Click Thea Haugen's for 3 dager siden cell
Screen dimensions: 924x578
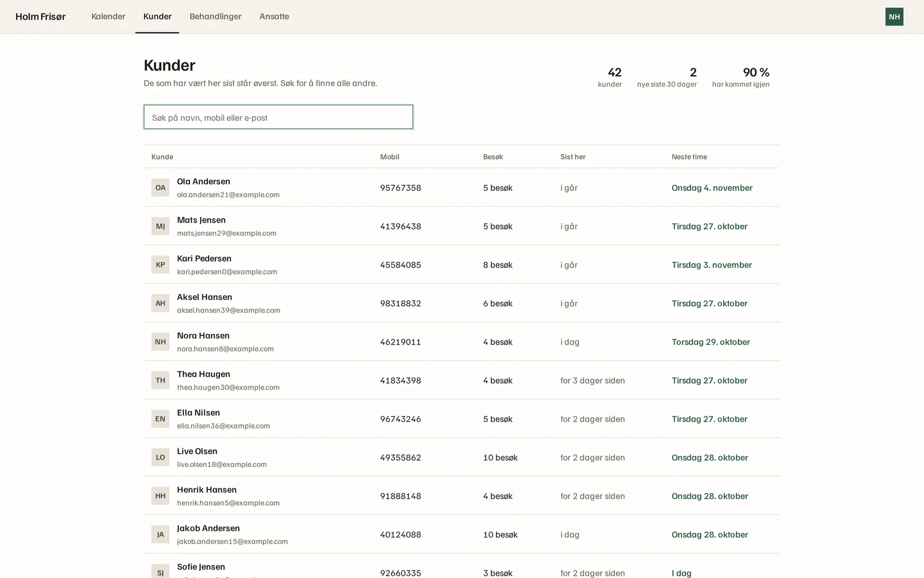pos(593,380)
